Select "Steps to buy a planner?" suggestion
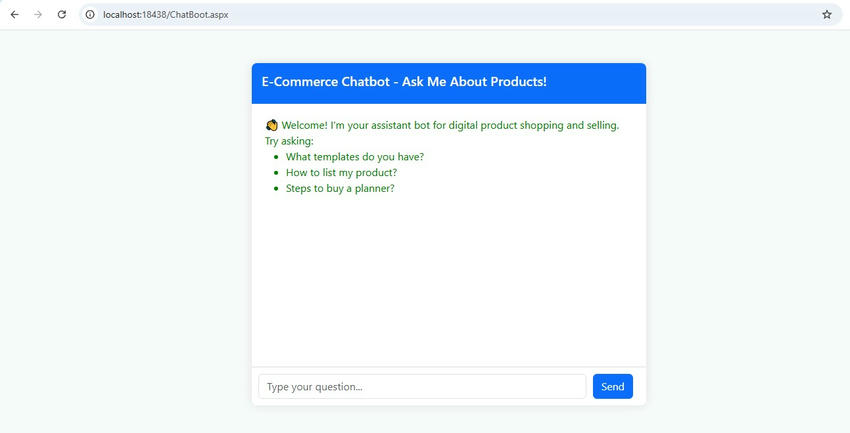 coord(340,189)
